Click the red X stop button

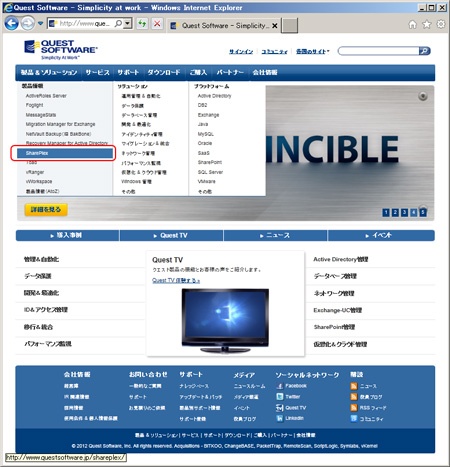pos(157,24)
